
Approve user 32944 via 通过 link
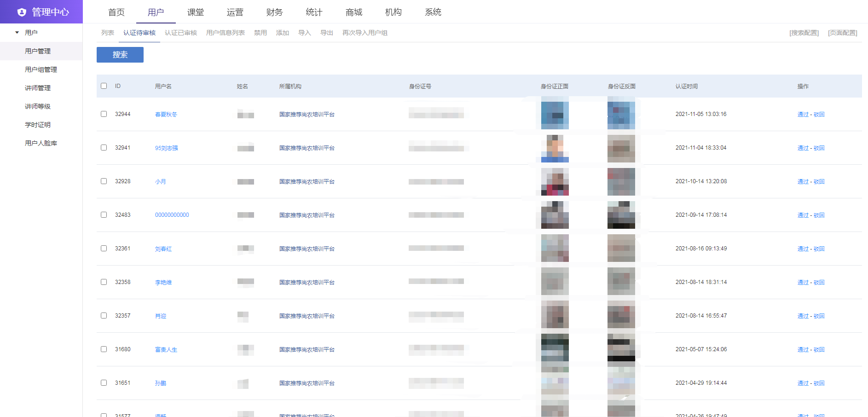tap(803, 115)
